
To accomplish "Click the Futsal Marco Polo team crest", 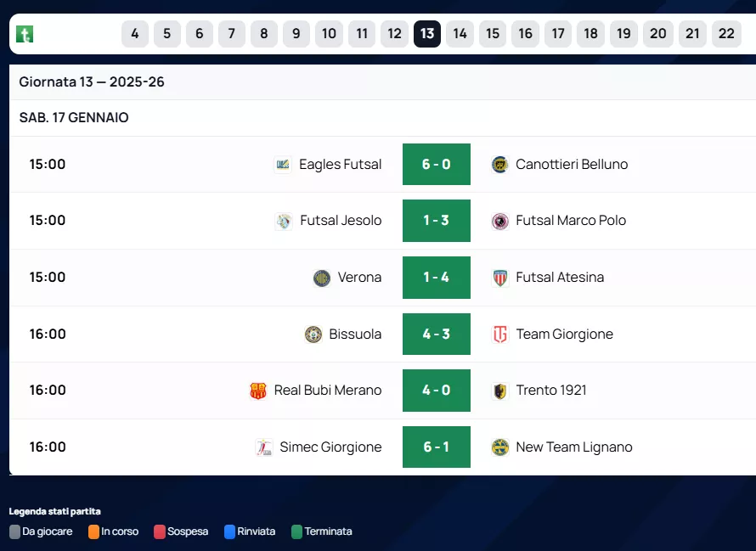I will 500,221.
